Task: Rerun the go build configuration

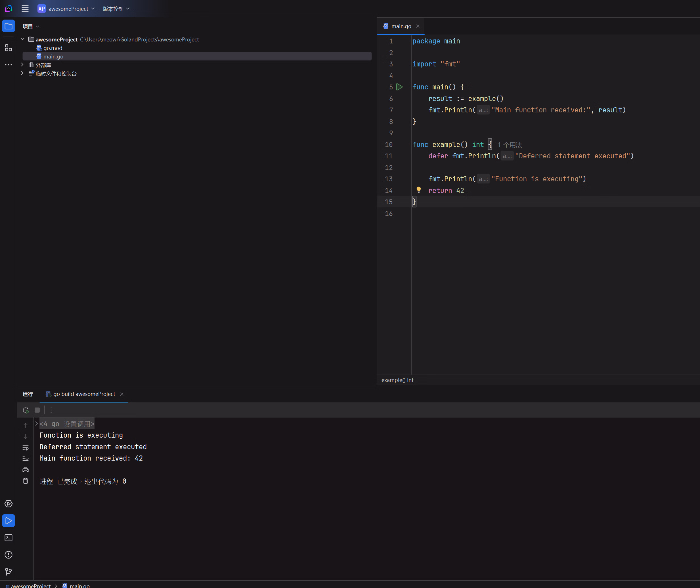Action: point(26,410)
